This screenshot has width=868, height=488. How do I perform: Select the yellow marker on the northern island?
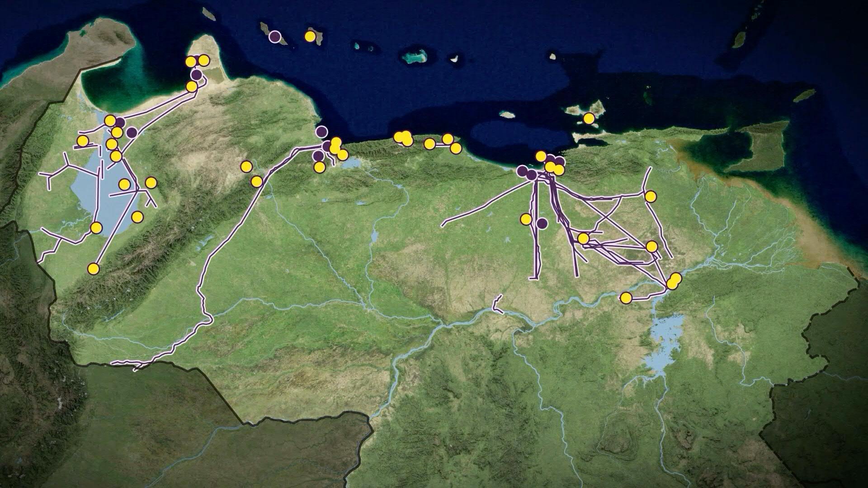pos(311,35)
